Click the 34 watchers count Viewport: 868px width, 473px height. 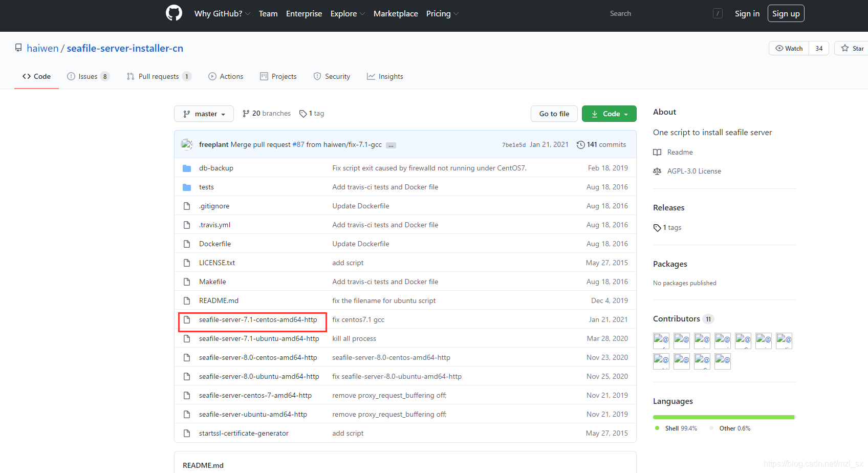tap(819, 48)
